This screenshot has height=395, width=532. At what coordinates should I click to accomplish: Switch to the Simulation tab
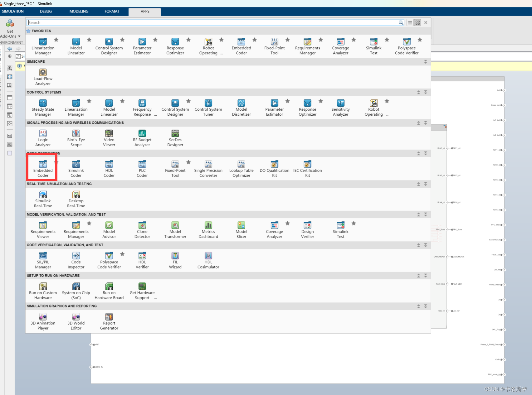coord(13,11)
